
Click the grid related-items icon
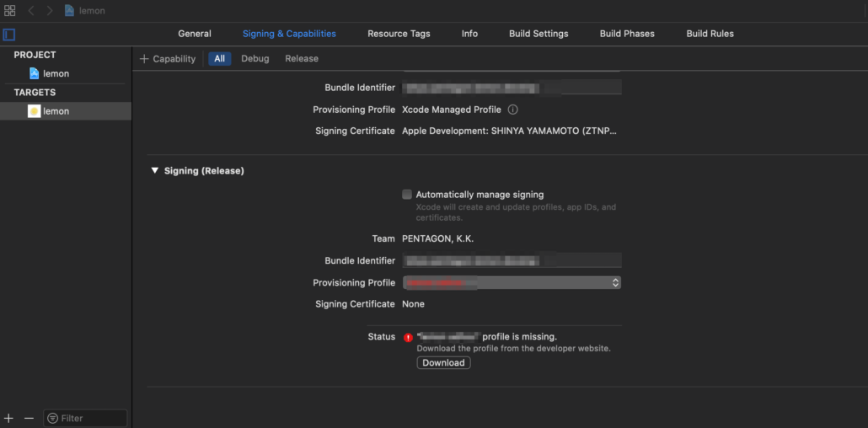coord(10,11)
